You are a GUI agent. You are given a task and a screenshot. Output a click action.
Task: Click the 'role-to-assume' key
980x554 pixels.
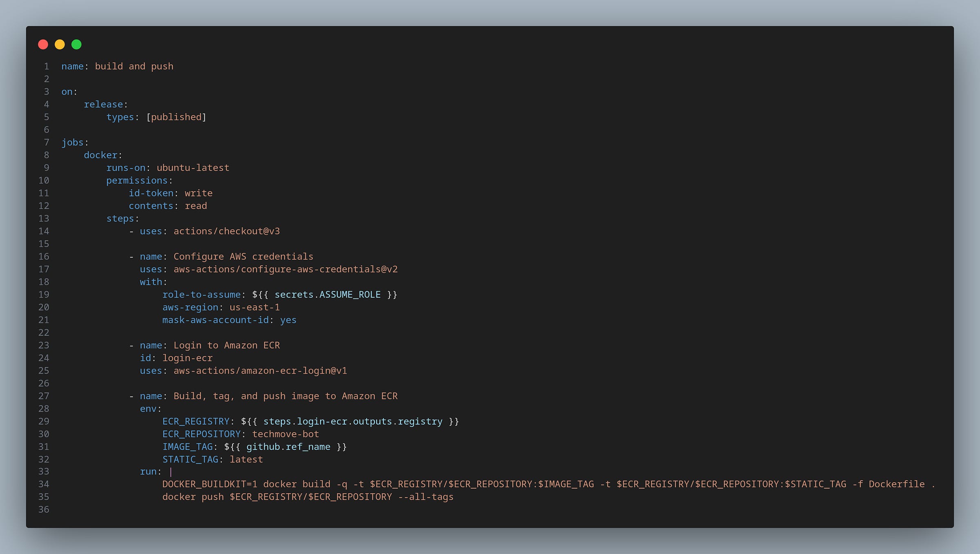[x=201, y=294]
